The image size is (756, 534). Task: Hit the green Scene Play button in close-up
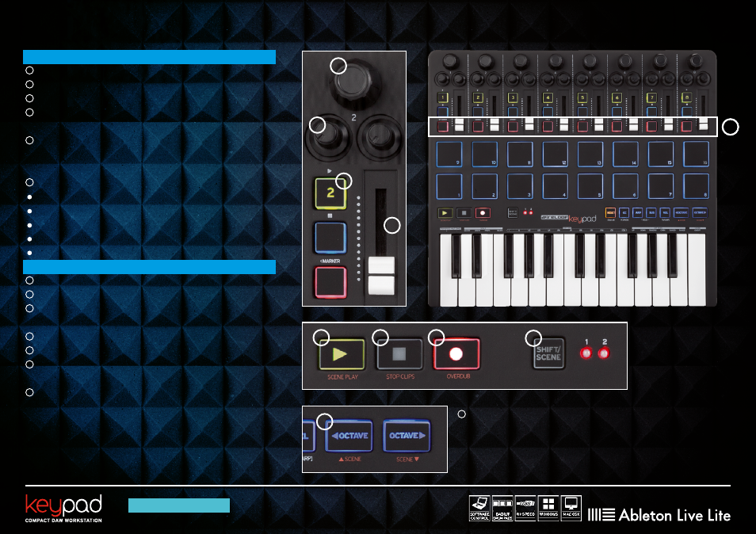click(342, 354)
